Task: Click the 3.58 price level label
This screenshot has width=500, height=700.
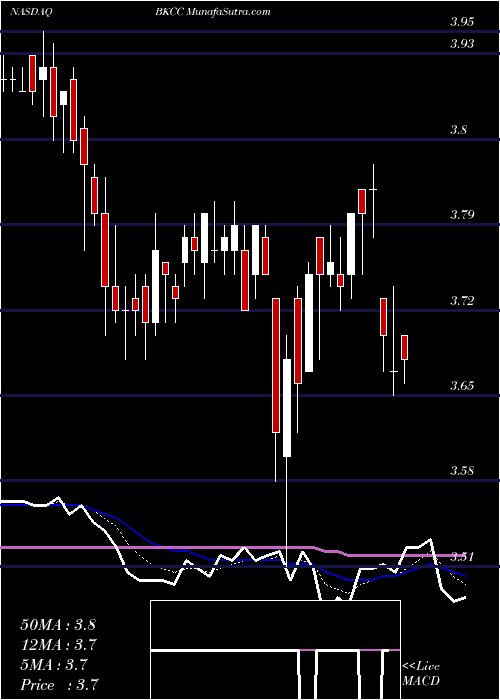Action: pos(462,471)
